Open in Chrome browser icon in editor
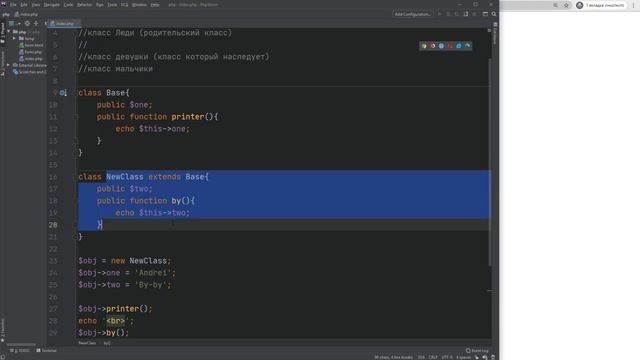 424,46
